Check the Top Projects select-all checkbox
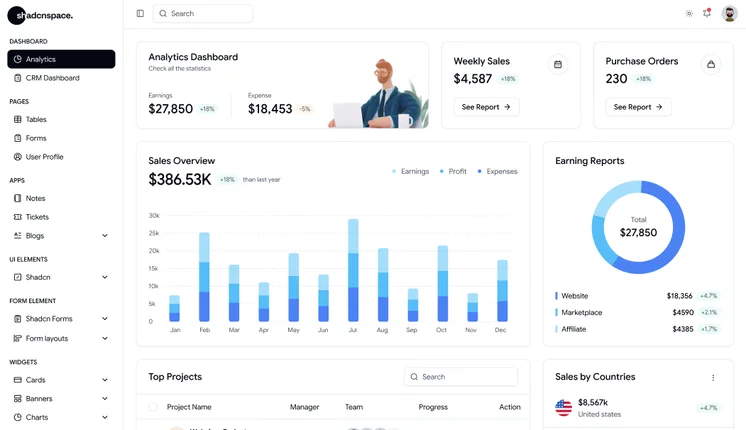This screenshot has height=430, width=746. click(153, 407)
